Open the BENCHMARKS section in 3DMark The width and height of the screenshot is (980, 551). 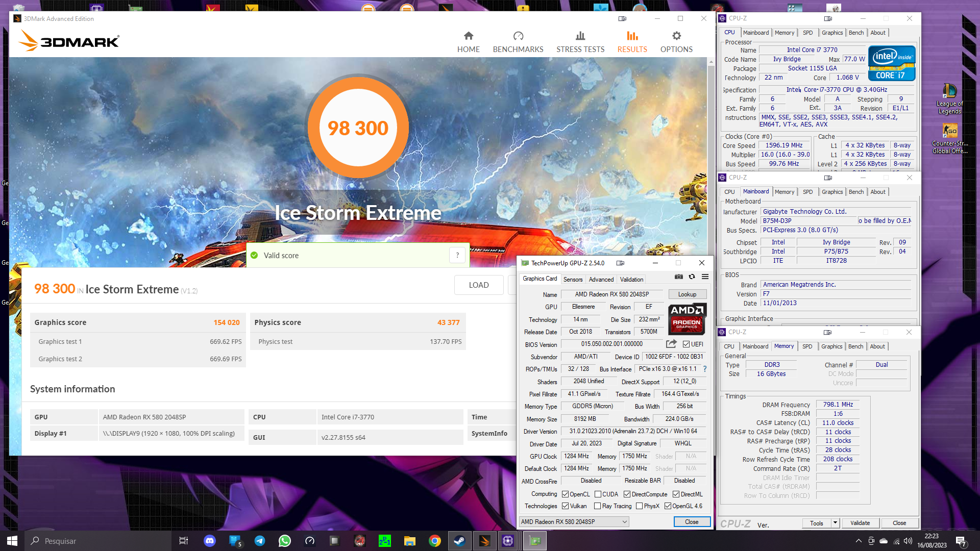click(x=518, y=42)
